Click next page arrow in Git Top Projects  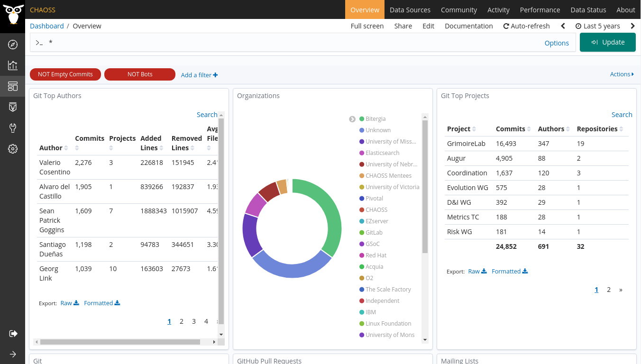[x=621, y=290]
